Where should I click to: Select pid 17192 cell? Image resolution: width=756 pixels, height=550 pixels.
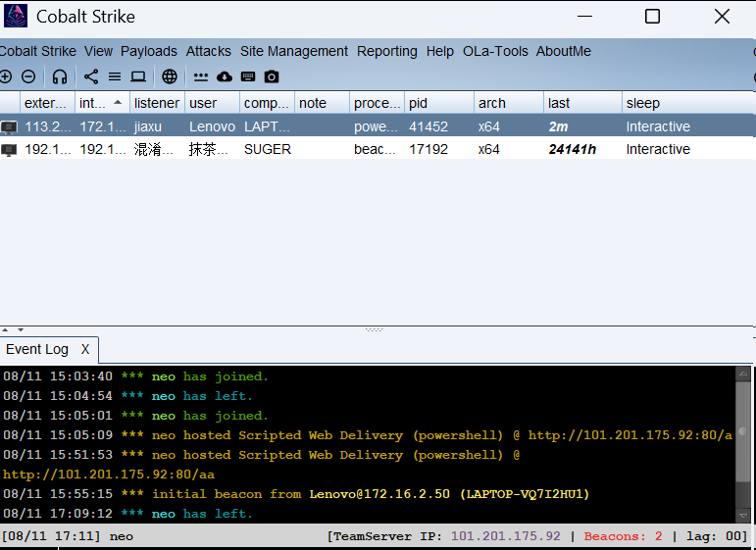(439, 149)
